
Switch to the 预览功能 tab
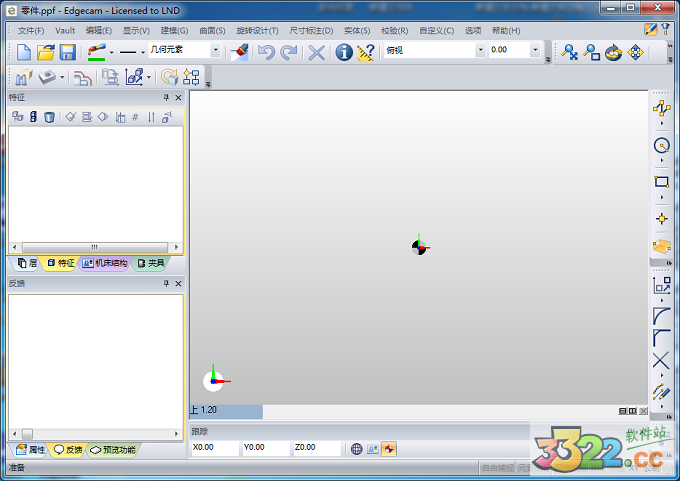(113, 450)
